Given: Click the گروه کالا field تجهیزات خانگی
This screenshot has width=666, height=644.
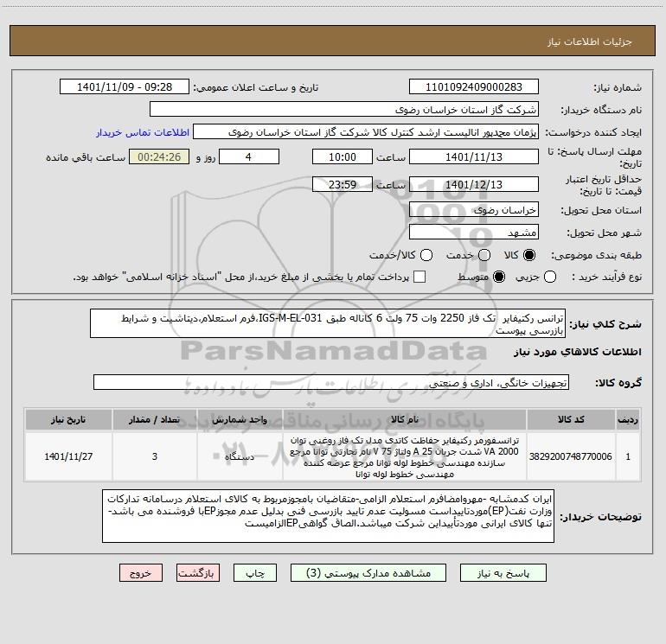Looking at the screenshot, I should click(331, 382).
